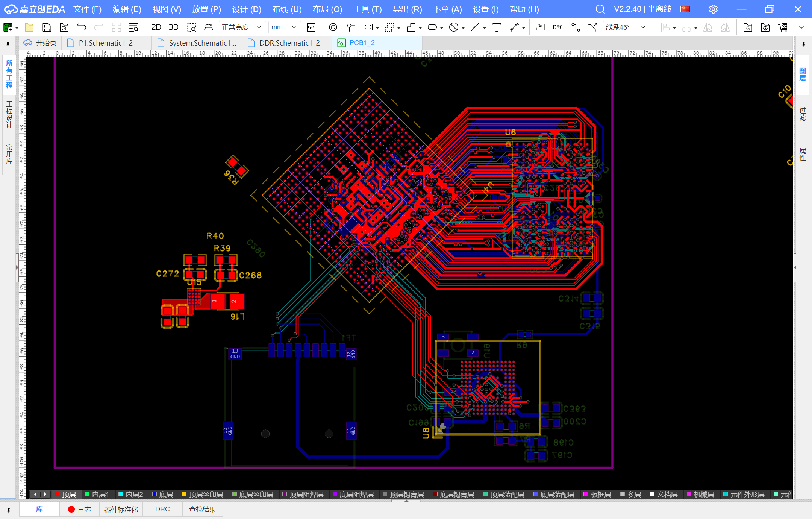The image size is (812, 519).
Task: Open the 正常亮度 brightness dropdown
Action: coord(242,27)
